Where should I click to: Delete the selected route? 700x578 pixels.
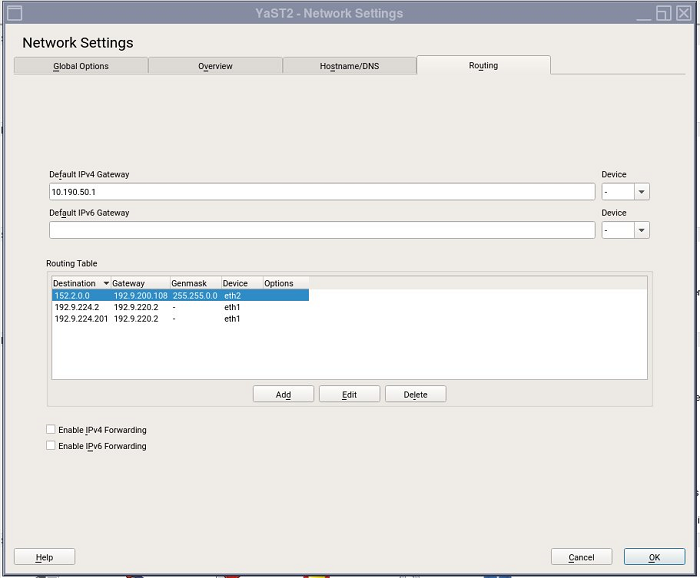click(415, 394)
